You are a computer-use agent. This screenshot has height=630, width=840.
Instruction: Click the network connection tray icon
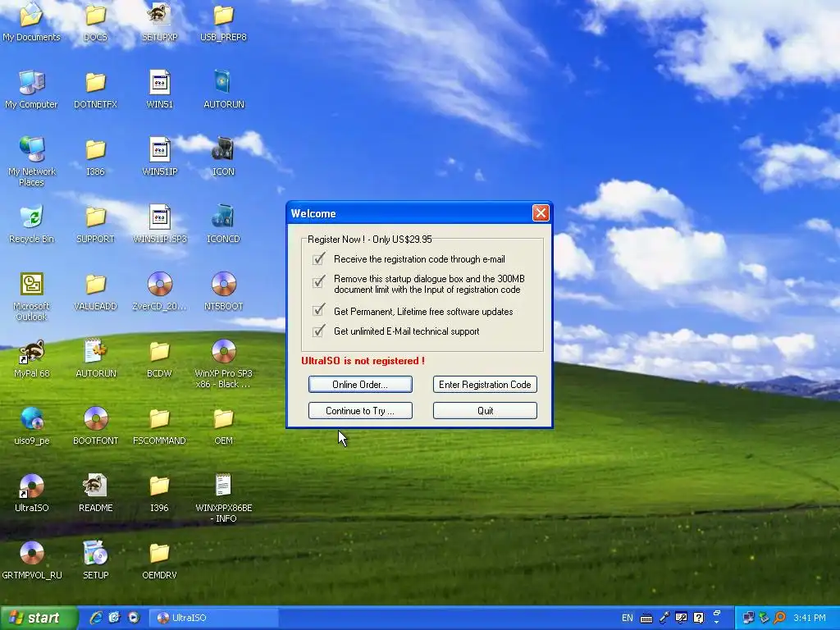pyautogui.click(x=748, y=618)
